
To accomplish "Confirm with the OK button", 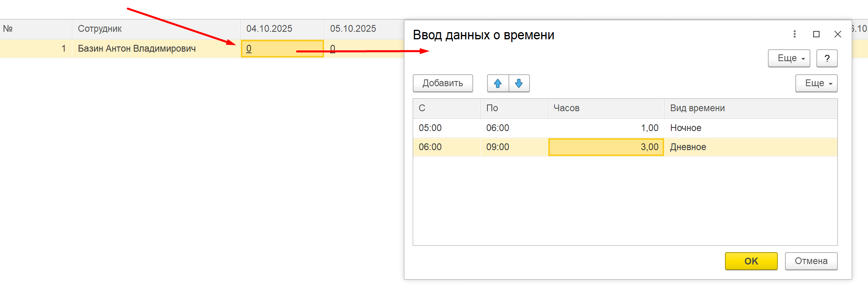I will (751, 261).
